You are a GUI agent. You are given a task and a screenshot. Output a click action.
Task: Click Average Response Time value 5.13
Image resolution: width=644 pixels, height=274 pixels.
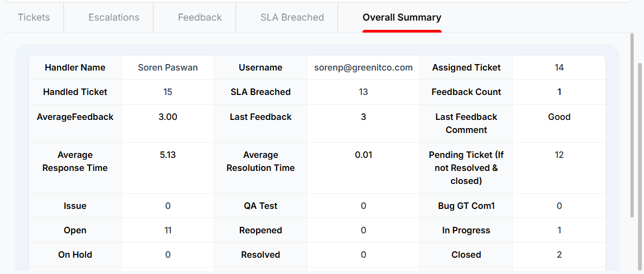tap(168, 155)
